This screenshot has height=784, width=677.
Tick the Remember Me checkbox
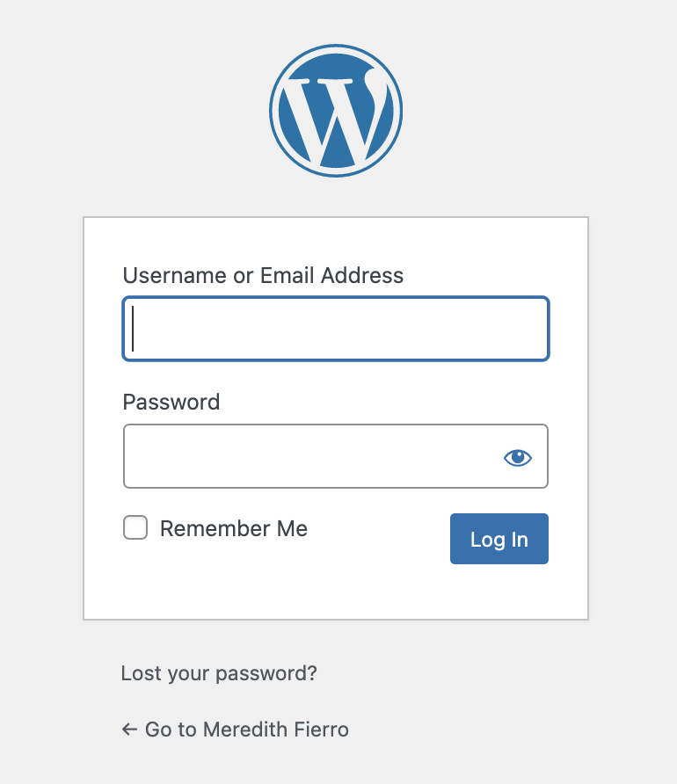tap(135, 527)
